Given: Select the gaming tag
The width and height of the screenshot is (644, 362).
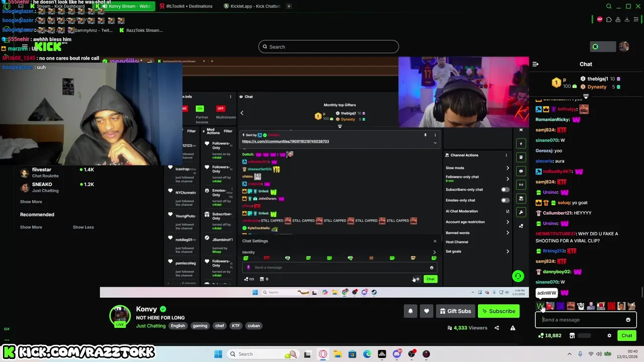Looking at the screenshot, I should (x=200, y=326).
